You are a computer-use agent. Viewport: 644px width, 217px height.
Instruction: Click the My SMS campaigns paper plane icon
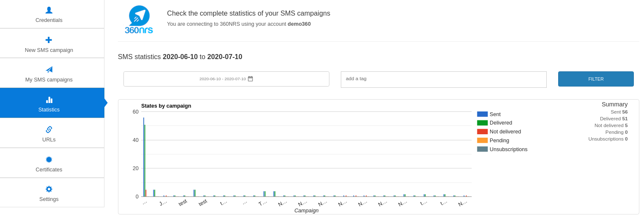49,70
